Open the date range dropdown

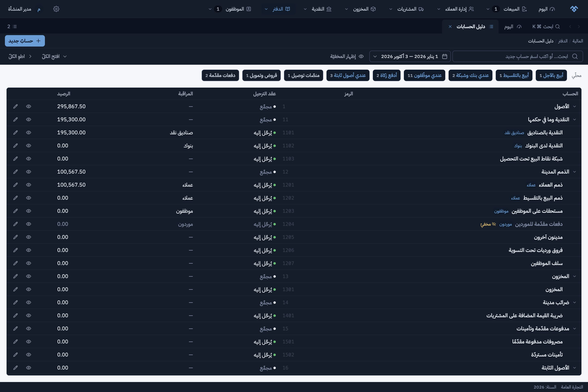[410, 56]
